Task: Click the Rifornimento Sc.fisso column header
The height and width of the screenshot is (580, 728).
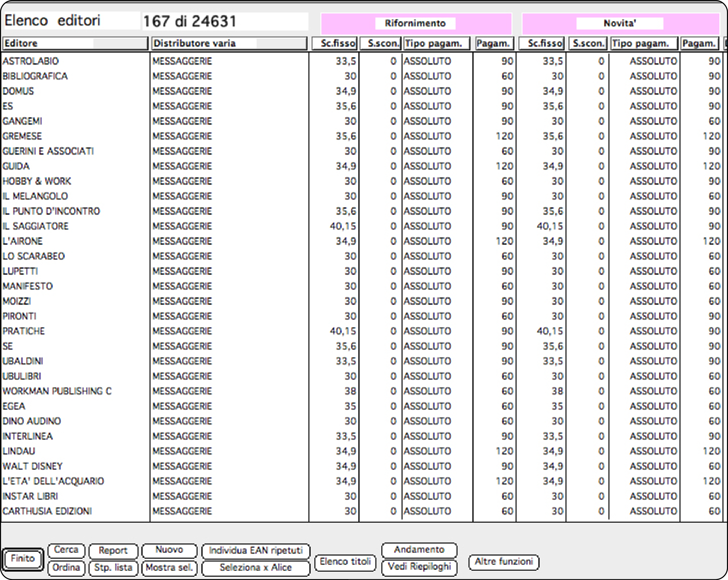Action: click(x=335, y=43)
